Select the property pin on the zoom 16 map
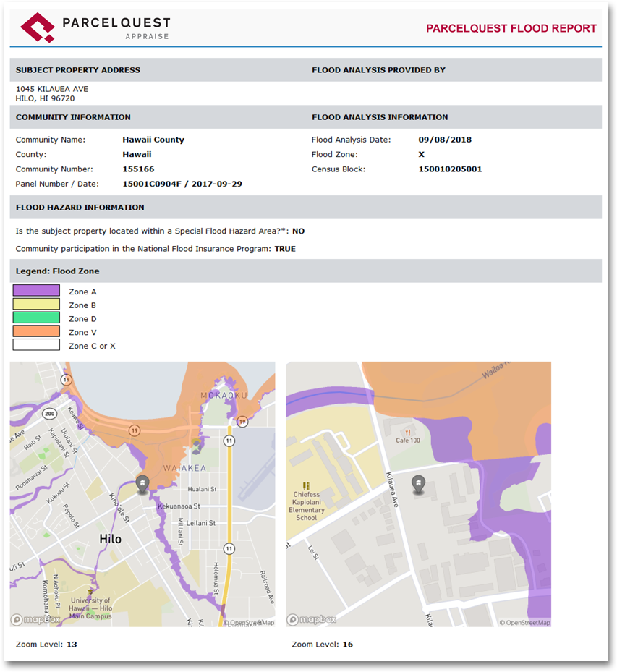The height and width of the screenshot is (672, 617). (x=418, y=484)
